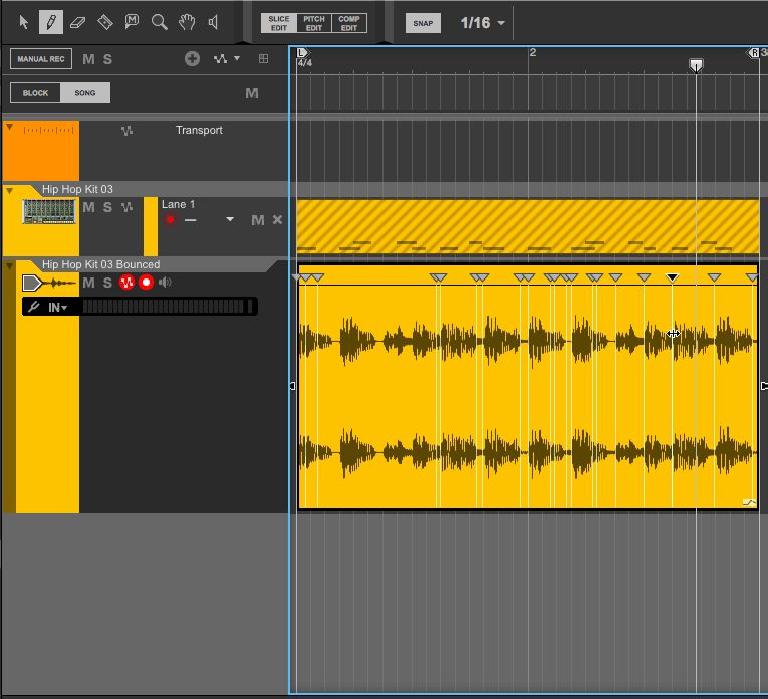This screenshot has height=699, width=768.
Task: Open the tuner wrench icon
Action: tap(33, 307)
